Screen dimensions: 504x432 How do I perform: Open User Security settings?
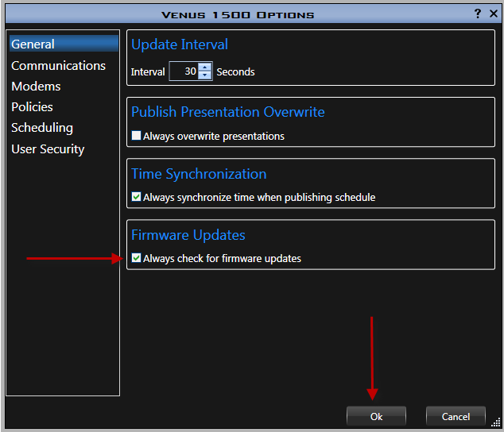coord(48,149)
